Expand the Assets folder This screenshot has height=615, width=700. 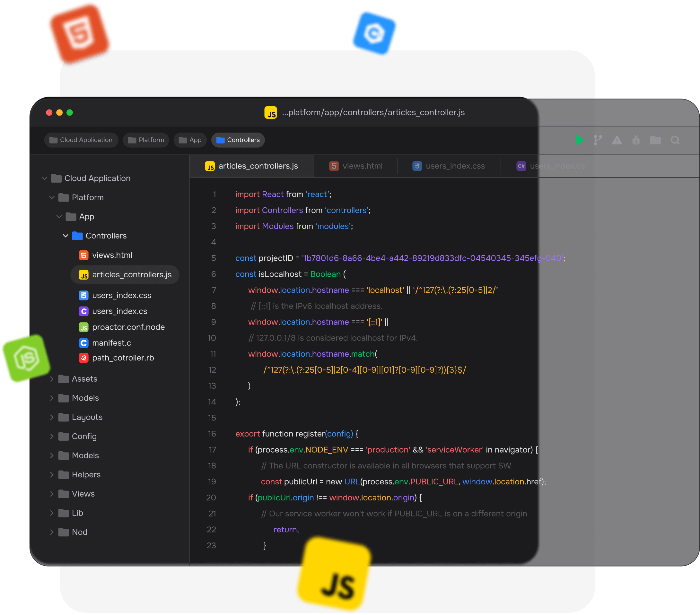[52, 379]
